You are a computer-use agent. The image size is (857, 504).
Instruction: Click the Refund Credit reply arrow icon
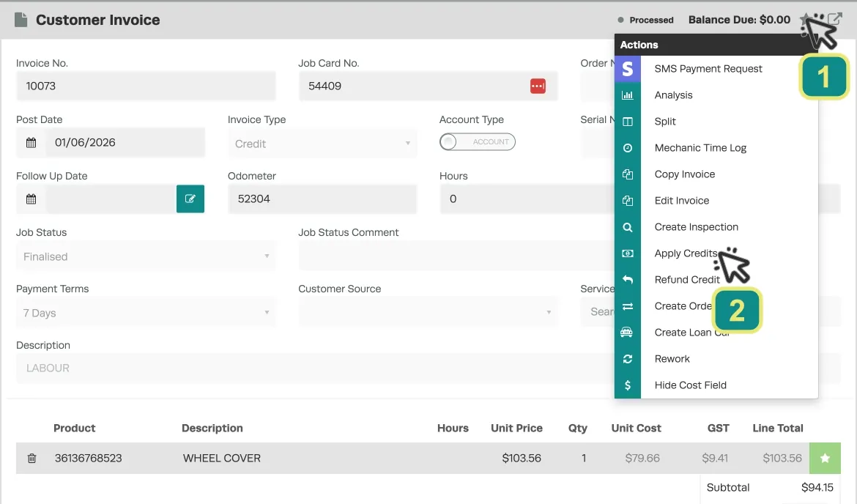coord(628,280)
